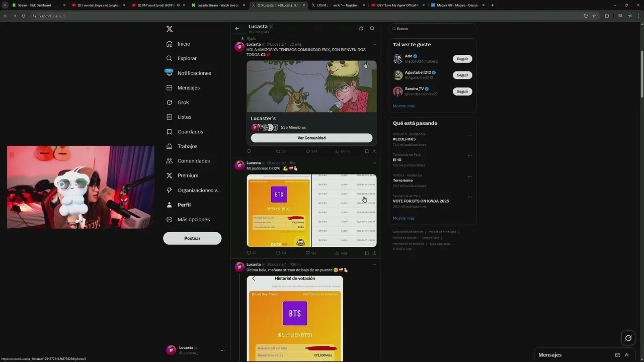Click the X logo in the sidebar
The height and width of the screenshot is (362, 644).
[170, 29]
